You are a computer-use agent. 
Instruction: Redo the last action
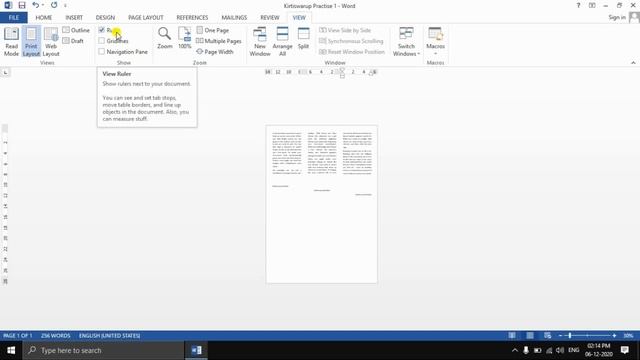54,5
